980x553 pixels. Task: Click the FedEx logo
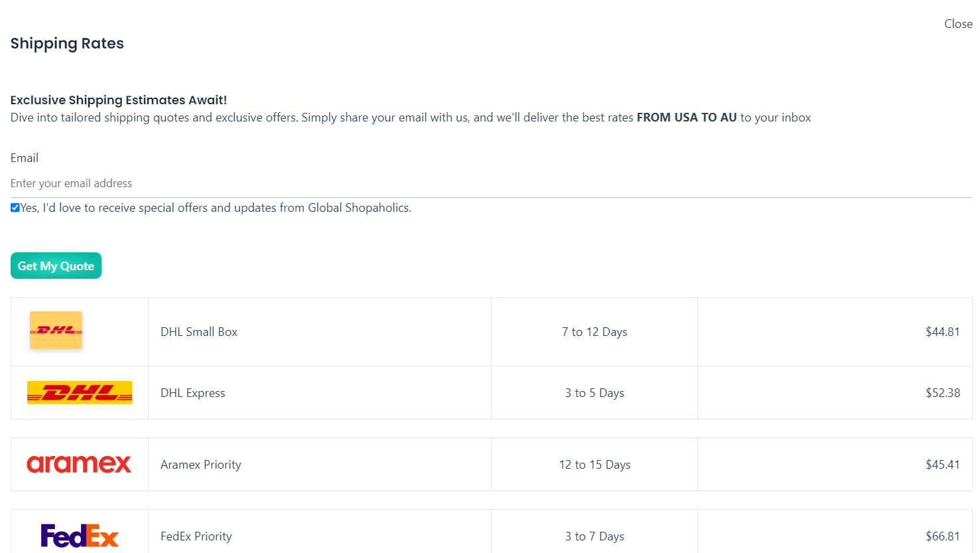tap(80, 535)
